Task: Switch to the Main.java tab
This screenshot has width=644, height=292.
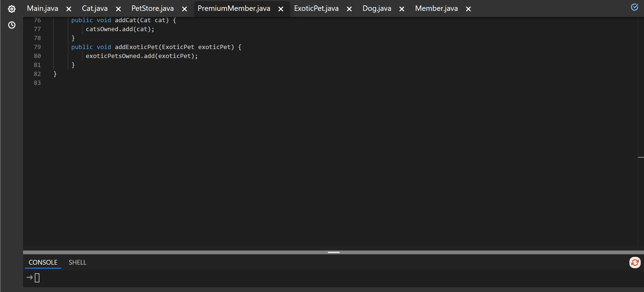Action: tap(43, 8)
